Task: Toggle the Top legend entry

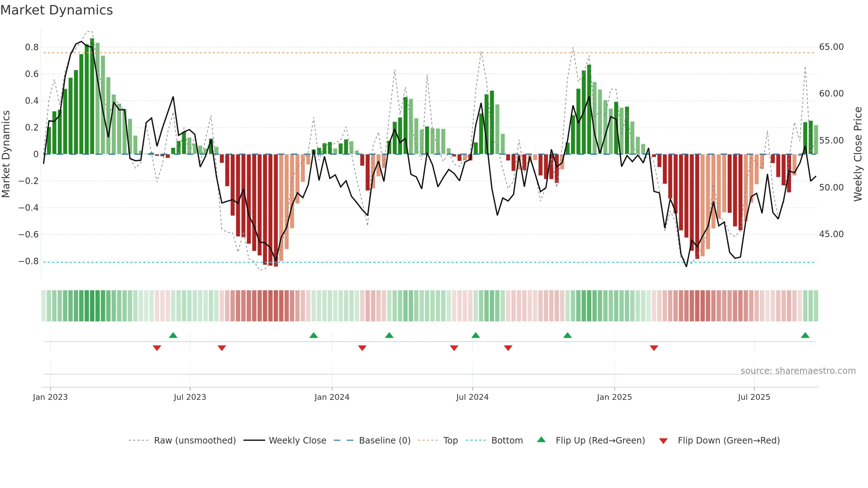Action: pos(438,440)
